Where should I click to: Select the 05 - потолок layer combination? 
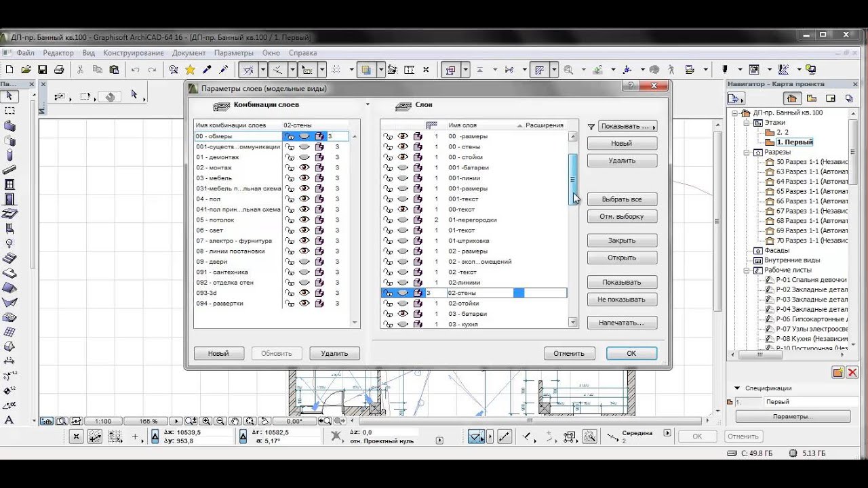[216, 220]
